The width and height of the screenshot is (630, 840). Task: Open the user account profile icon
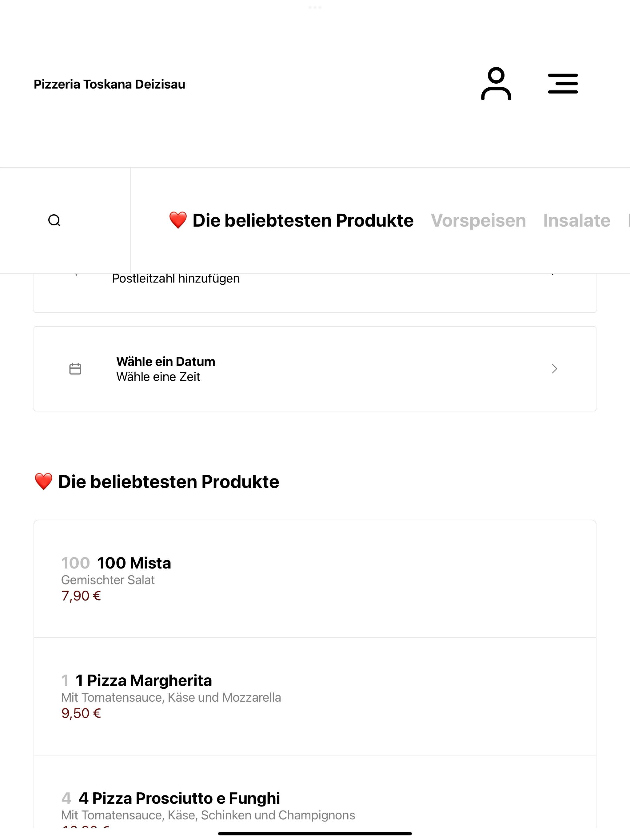(496, 84)
